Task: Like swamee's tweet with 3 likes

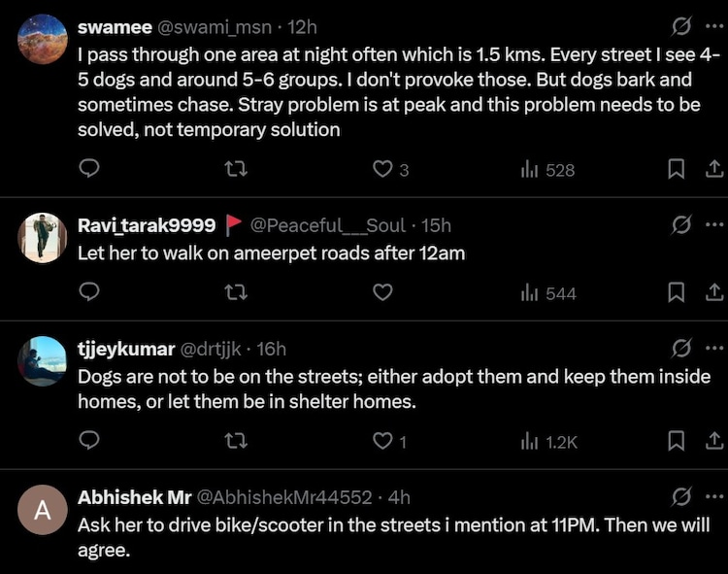Action: [x=382, y=169]
